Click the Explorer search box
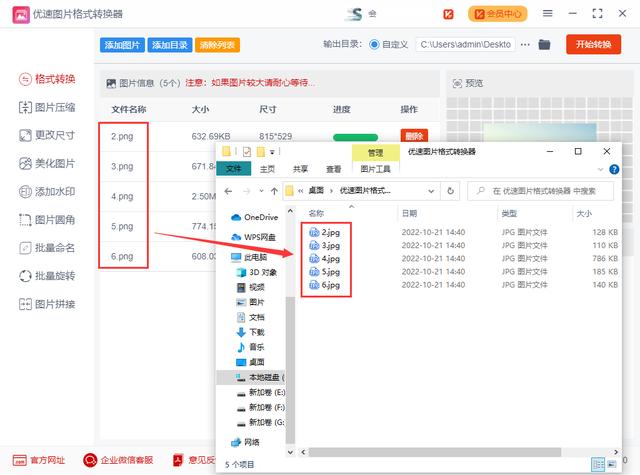 [540, 191]
